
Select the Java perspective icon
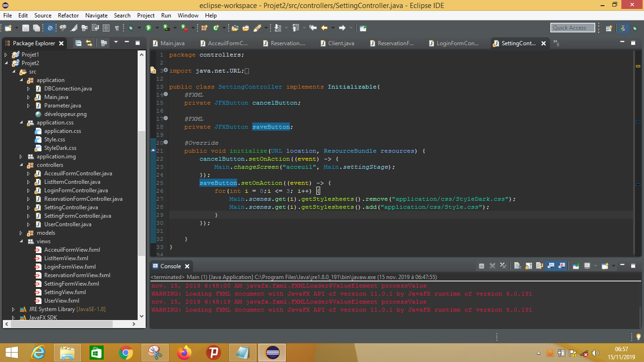click(623, 28)
